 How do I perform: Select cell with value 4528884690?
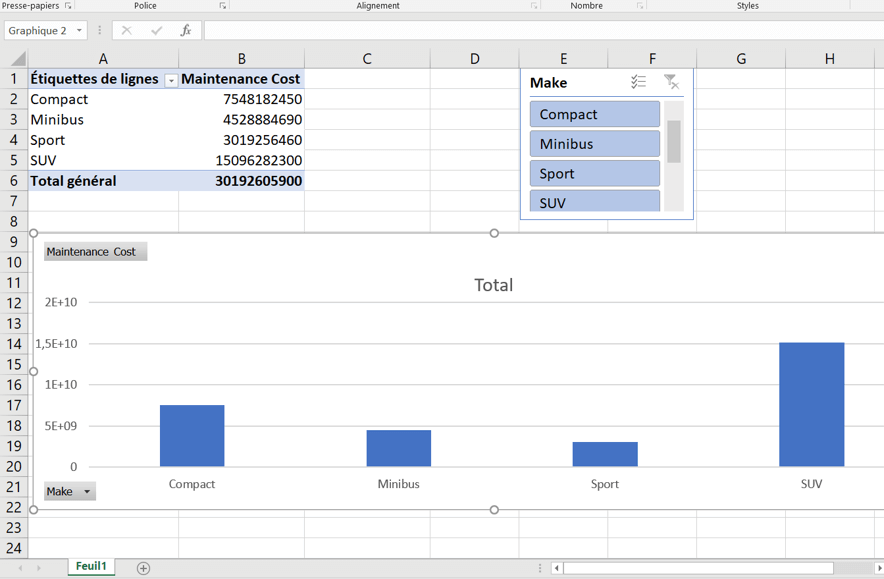pyautogui.click(x=241, y=120)
